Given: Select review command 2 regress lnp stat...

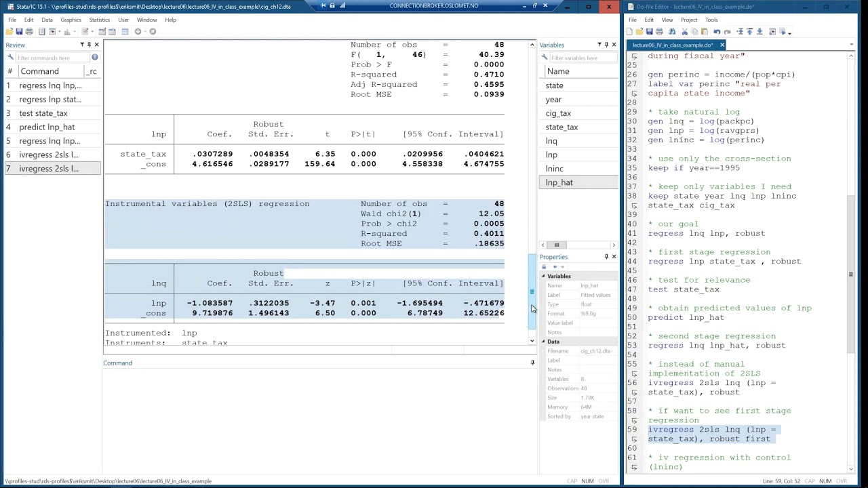Looking at the screenshot, I should pos(52,99).
